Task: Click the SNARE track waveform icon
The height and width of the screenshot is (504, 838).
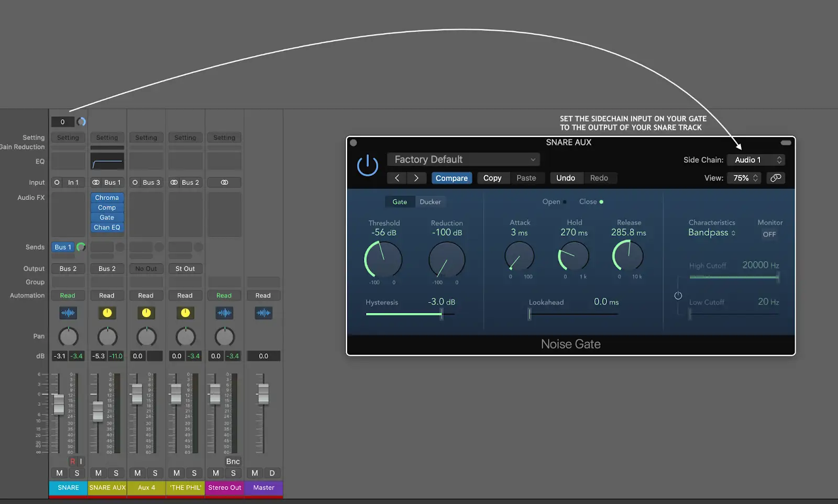Action: (x=68, y=313)
